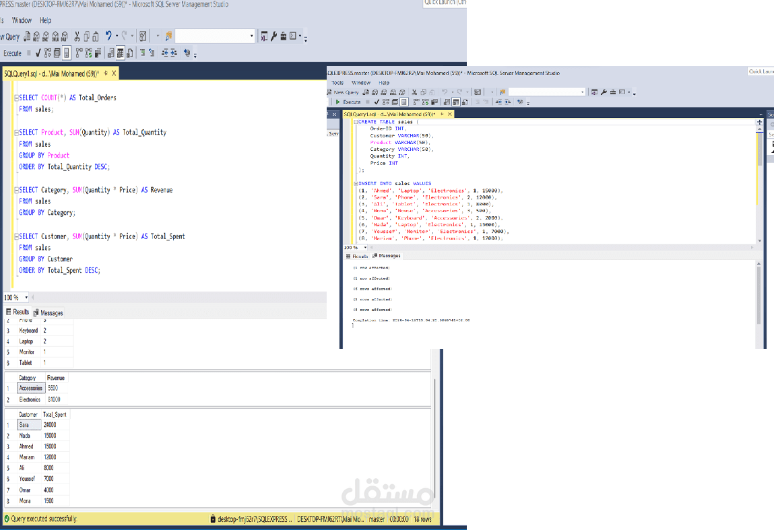Click Increase Indent icon in left window
Image resolution: width=776 pixels, height=532 pixels.
tap(174, 53)
